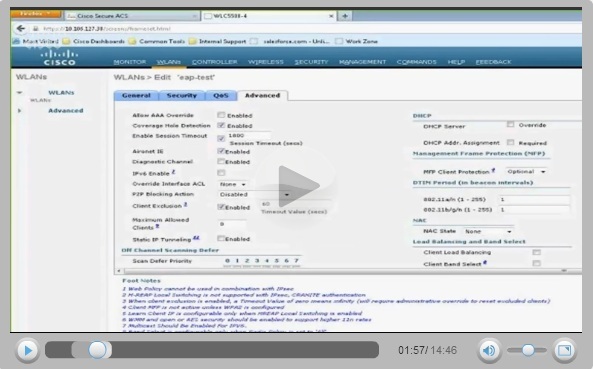Click the Advanced link in left sidebar

point(66,110)
